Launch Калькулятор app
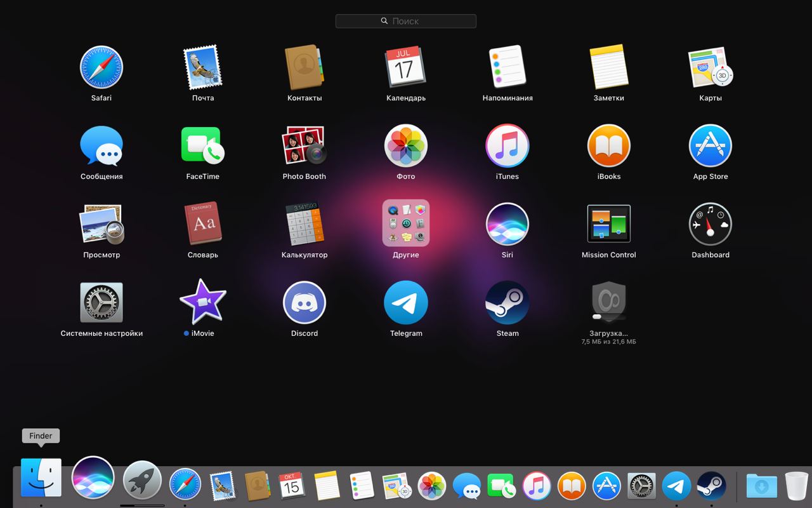This screenshot has width=812, height=508. coord(304,224)
